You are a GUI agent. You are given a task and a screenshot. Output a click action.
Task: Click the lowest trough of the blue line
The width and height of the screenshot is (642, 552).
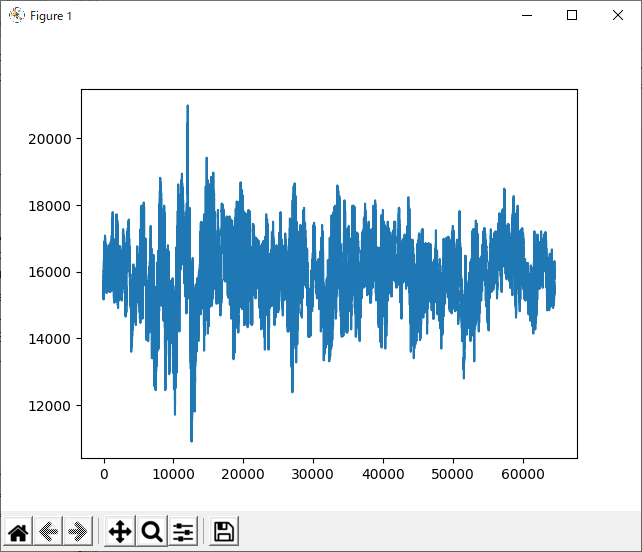coord(191,440)
